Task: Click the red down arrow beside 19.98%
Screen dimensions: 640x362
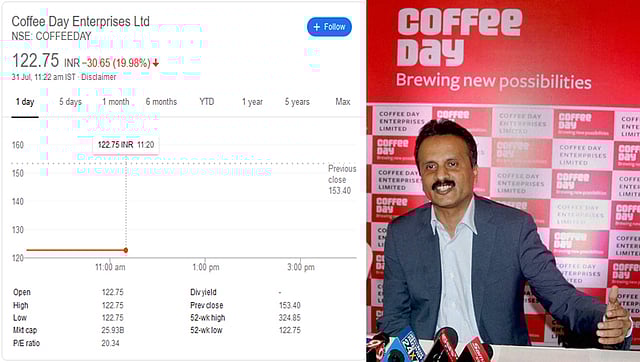Action: (156, 63)
